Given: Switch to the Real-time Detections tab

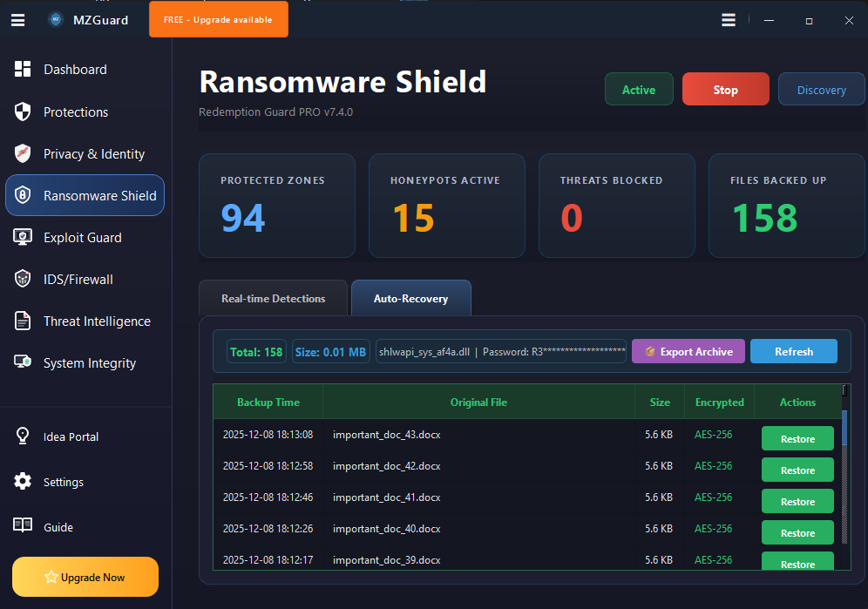Looking at the screenshot, I should click(x=273, y=299).
